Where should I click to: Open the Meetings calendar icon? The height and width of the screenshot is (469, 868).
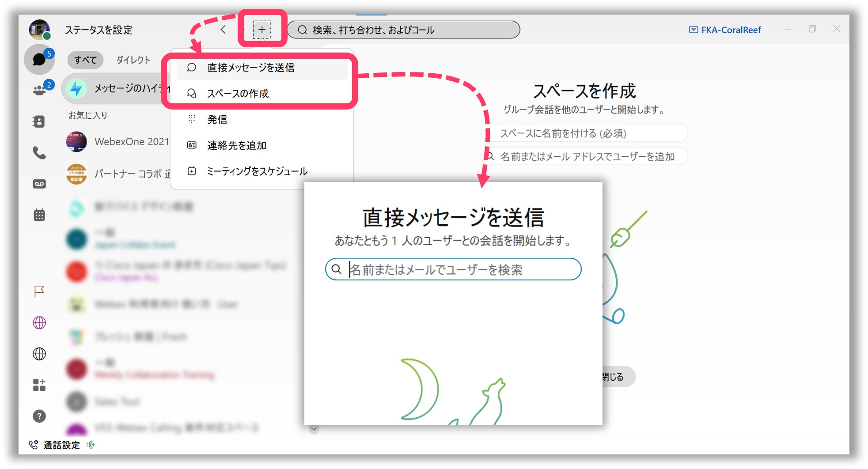click(39, 214)
